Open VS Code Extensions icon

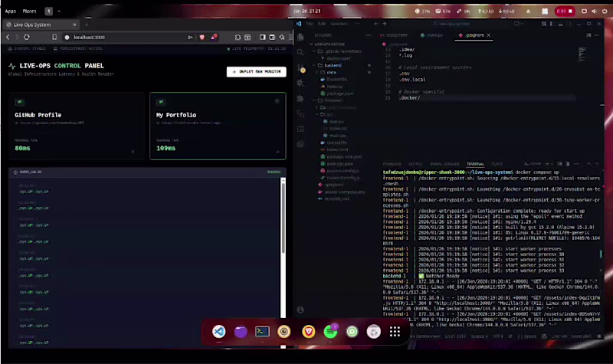pyautogui.click(x=300, y=99)
